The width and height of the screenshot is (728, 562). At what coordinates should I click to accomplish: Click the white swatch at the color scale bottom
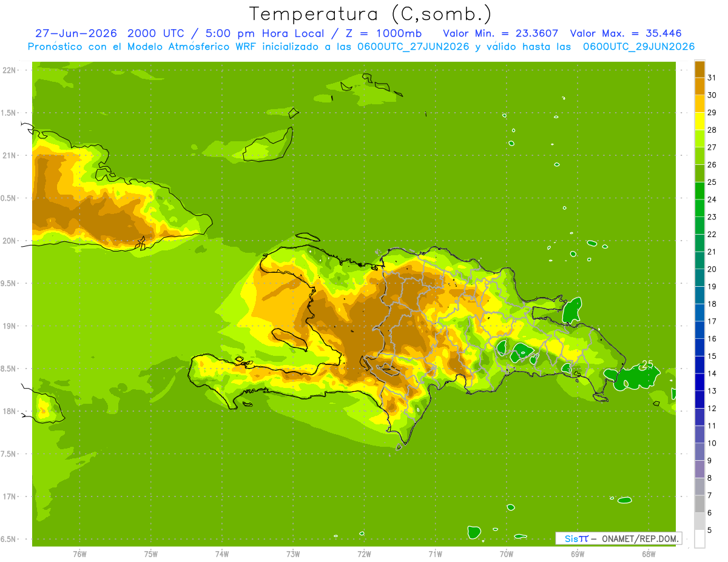pos(699,538)
